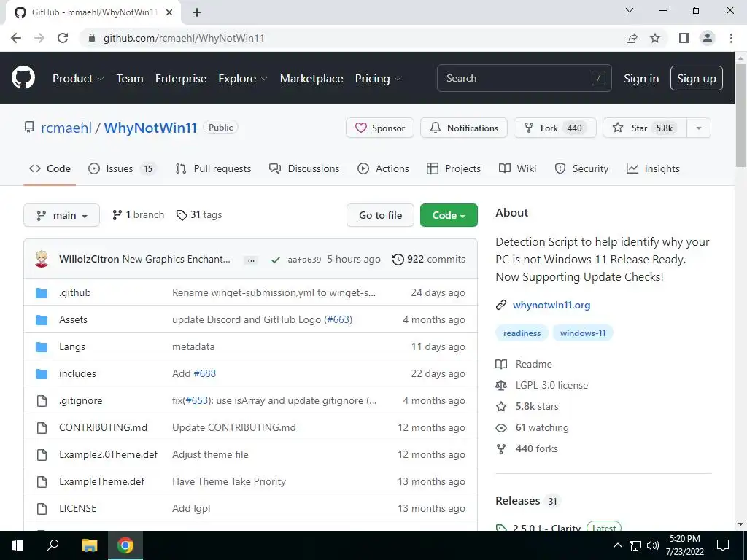Open Chrome three-dot menu
747x560 pixels.
click(731, 38)
